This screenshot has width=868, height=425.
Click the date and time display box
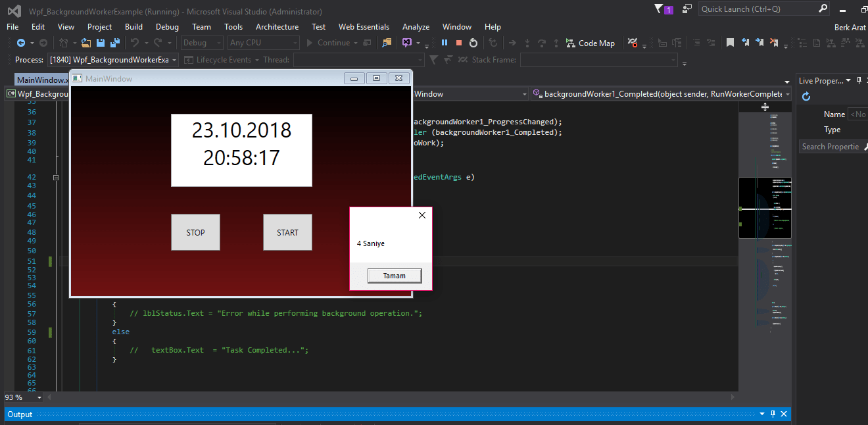pos(241,150)
